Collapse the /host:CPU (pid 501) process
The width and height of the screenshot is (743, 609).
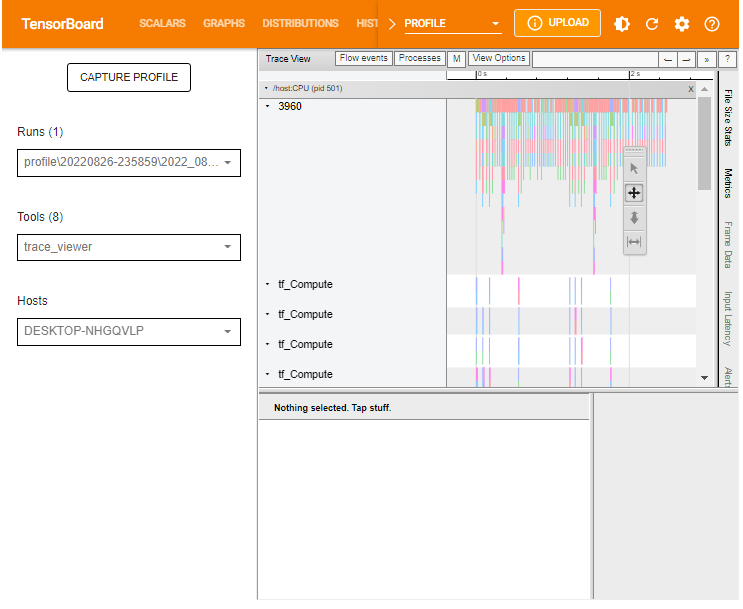[266, 88]
